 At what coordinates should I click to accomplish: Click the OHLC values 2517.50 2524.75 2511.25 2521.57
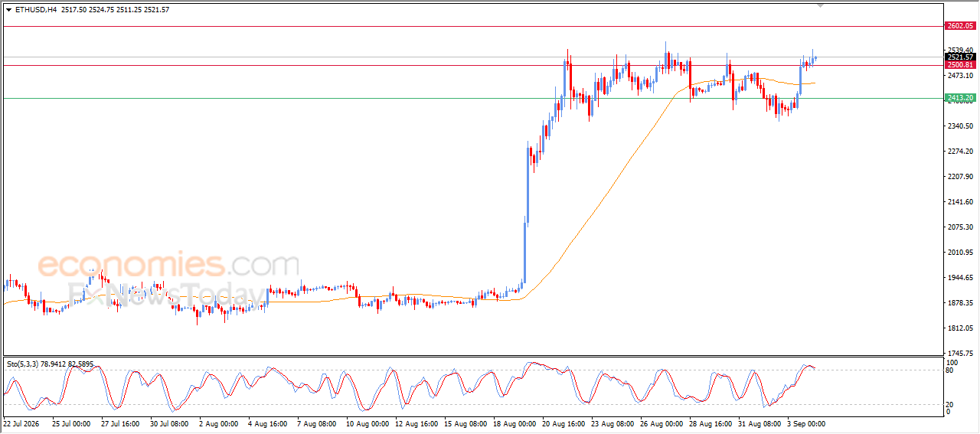click(116, 10)
